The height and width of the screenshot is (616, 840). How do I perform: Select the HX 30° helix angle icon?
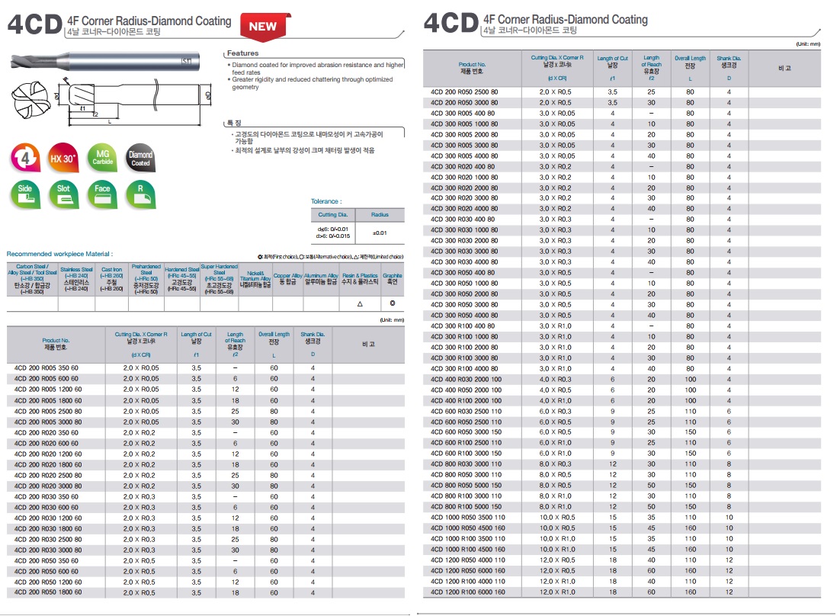point(63,158)
